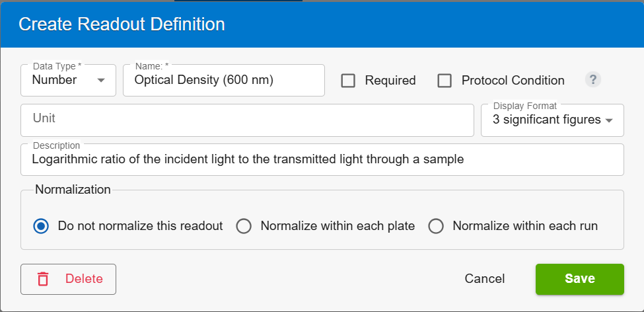This screenshot has width=644, height=312.
Task: Click the red trash can icon
Action: 43,279
